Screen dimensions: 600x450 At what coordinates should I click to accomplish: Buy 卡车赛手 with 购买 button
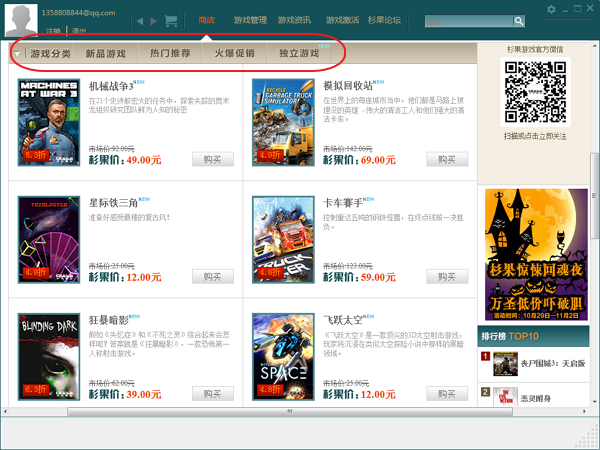pos(447,276)
